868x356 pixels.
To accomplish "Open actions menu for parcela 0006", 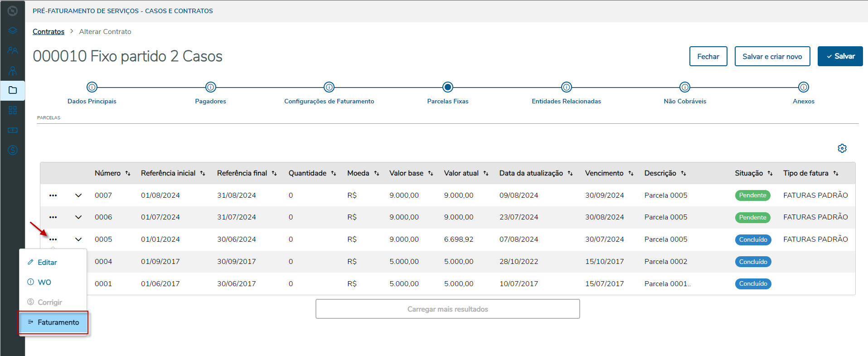I will click(x=53, y=217).
